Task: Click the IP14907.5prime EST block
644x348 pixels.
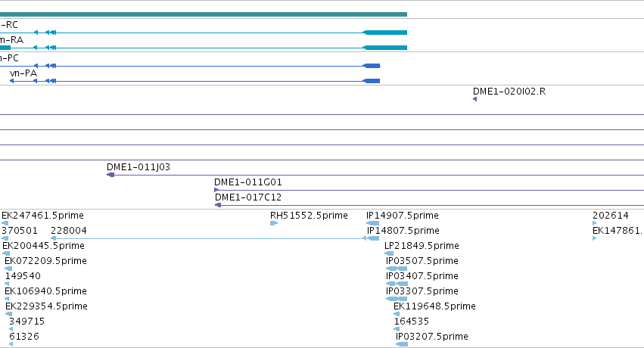Action: 372,223
